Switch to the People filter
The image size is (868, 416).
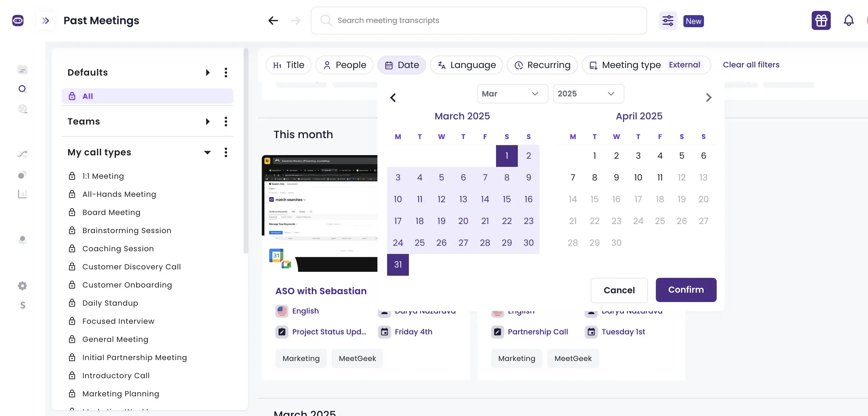pyautogui.click(x=344, y=65)
